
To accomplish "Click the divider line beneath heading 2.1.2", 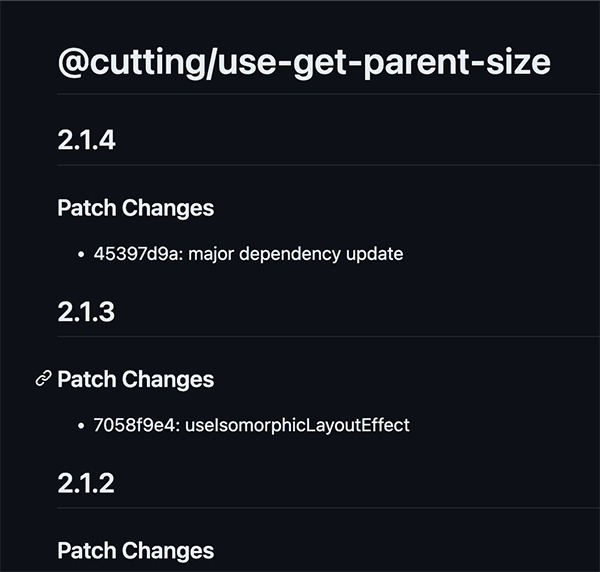I will point(329,508).
